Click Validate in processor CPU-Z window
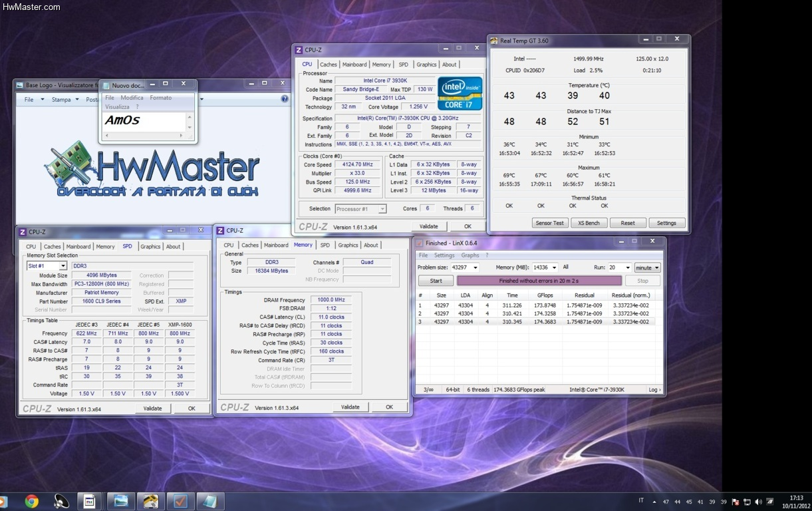The image size is (812, 511). pos(429,226)
